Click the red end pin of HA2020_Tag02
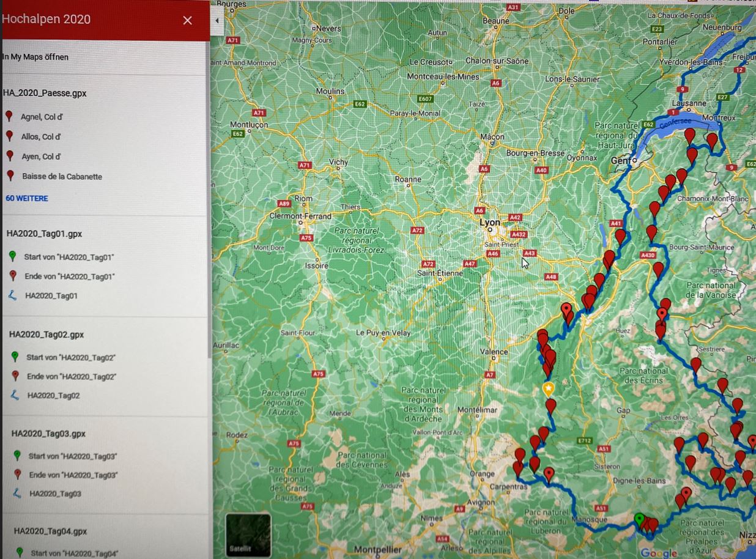Viewport: 756px width, 559px height. 16,376
